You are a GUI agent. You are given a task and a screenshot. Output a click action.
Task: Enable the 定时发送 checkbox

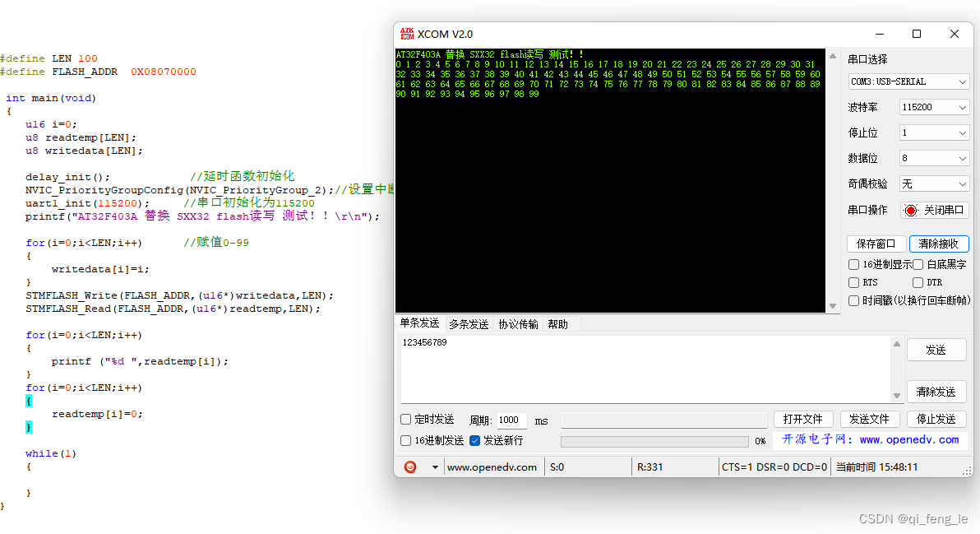click(x=405, y=419)
